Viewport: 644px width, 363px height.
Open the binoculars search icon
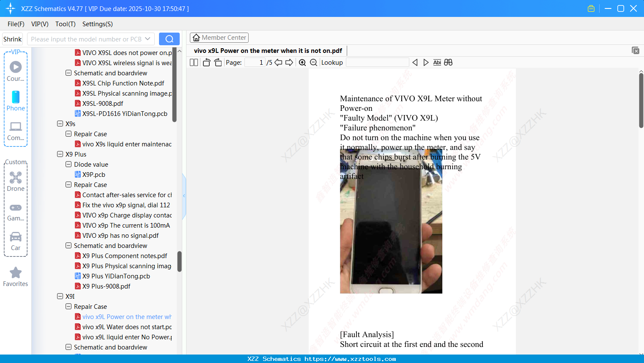pos(448,62)
